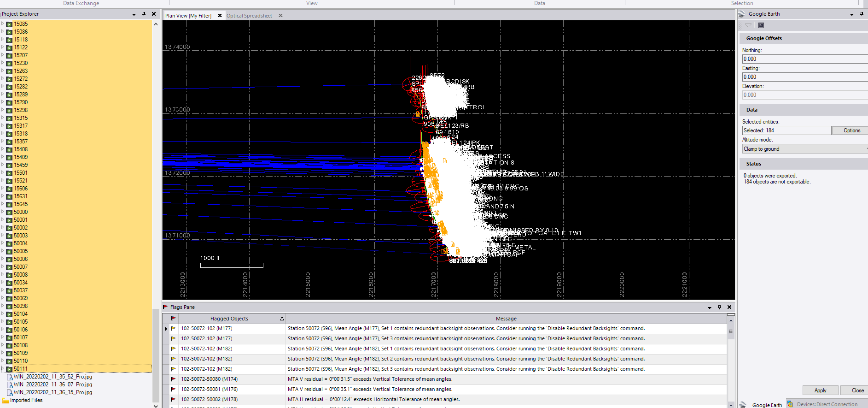Expand the 15118 tree node
Image resolution: width=868 pixels, height=408 pixels.
pyautogui.click(x=3, y=40)
